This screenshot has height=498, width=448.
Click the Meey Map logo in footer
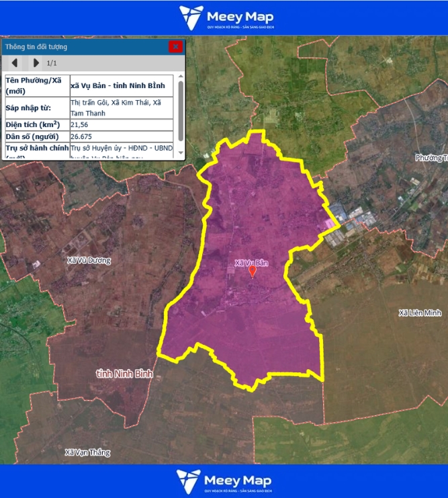pos(224,481)
